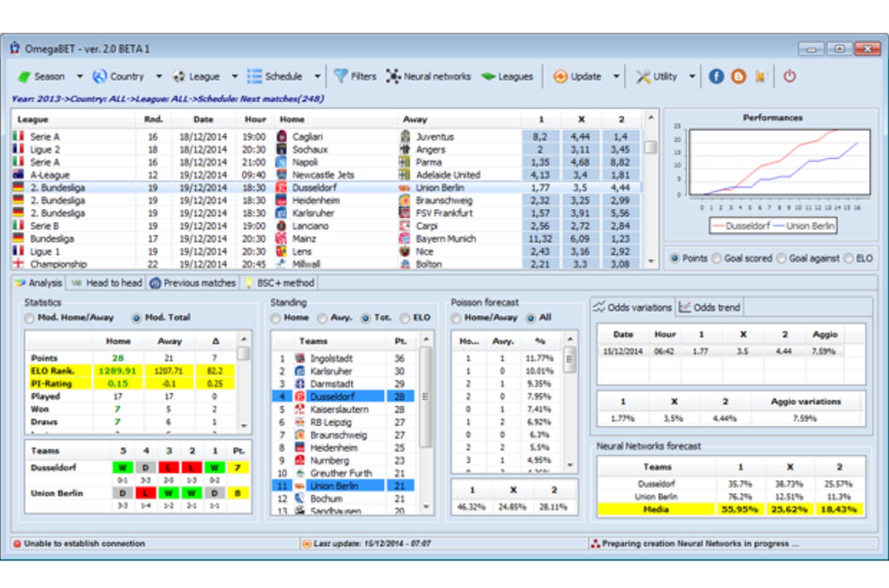Select Mod. Total statistics option
The image size is (889, 588).
pos(136,318)
